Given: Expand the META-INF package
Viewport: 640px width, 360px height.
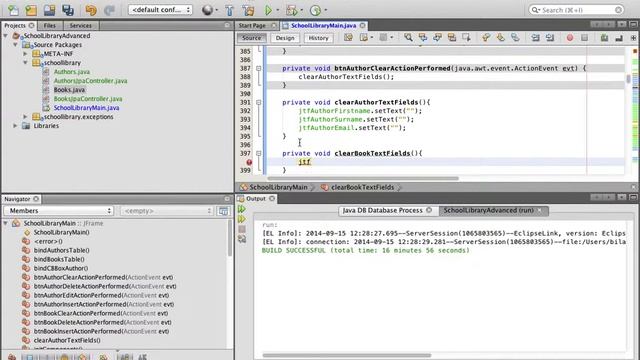Looking at the screenshot, I should point(25,54).
